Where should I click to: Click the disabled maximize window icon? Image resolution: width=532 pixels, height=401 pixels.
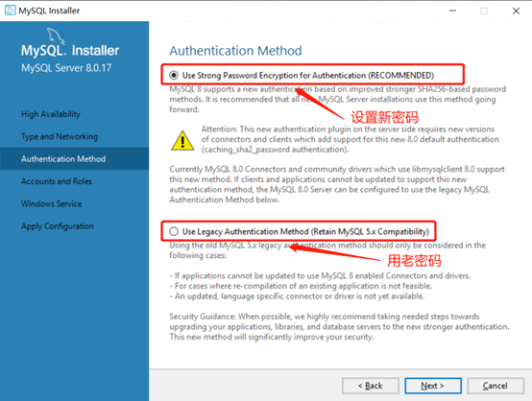[x=484, y=11]
